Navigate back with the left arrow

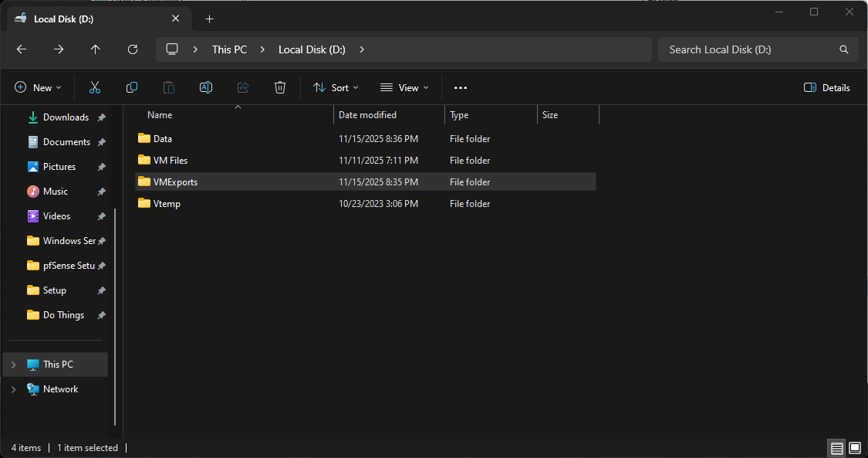pyautogui.click(x=22, y=49)
